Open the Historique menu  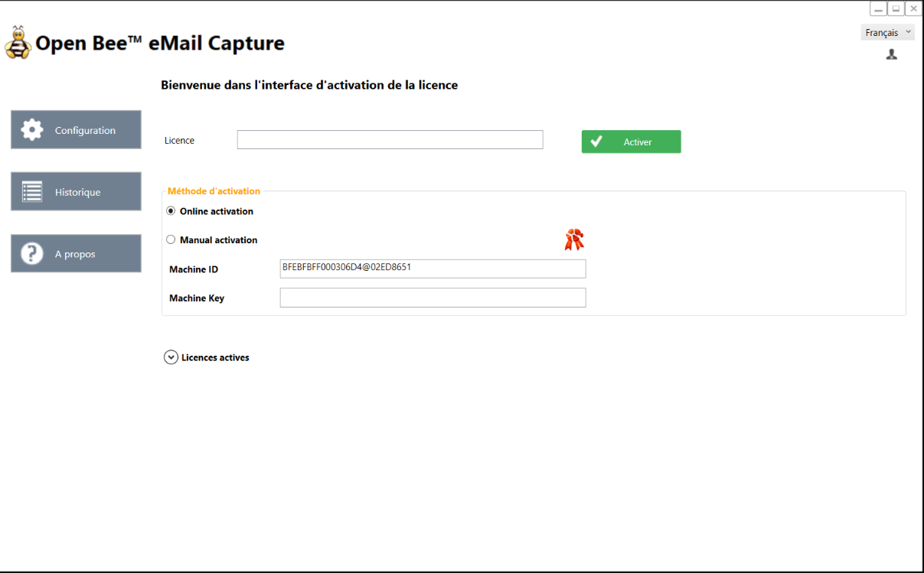pyautogui.click(x=76, y=191)
